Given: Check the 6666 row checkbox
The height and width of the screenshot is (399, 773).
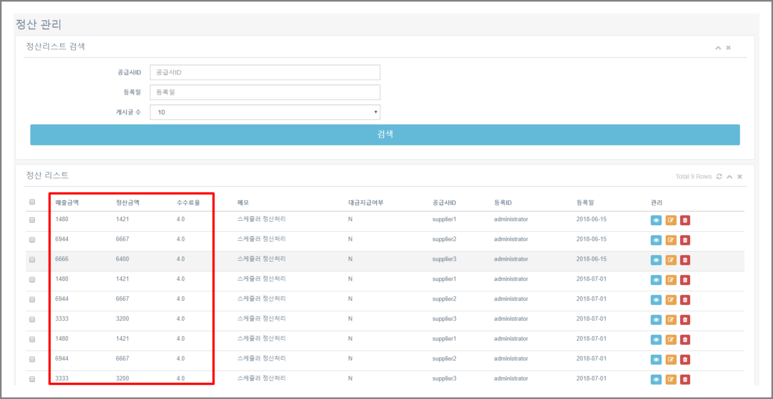Looking at the screenshot, I should [x=32, y=260].
